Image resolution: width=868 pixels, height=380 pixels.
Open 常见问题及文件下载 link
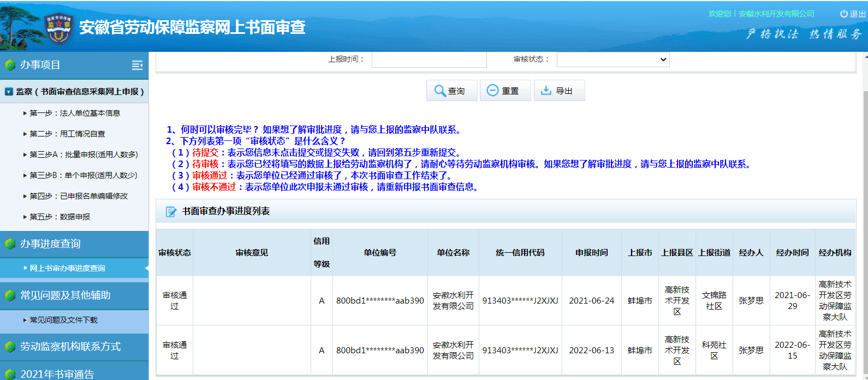coord(63,320)
